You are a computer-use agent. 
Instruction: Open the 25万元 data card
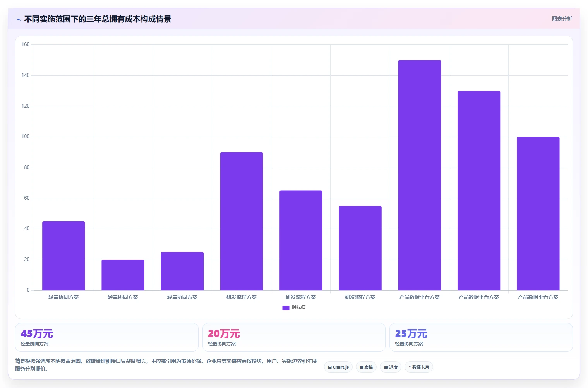(481, 337)
